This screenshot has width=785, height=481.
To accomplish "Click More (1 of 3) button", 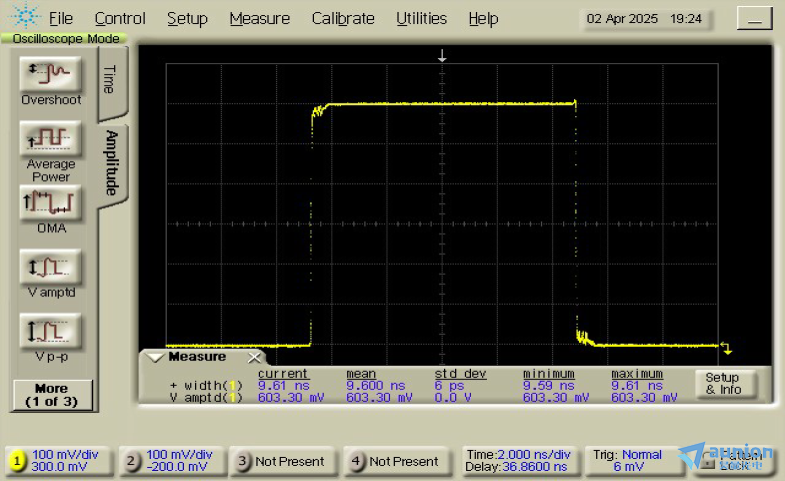I will (51, 395).
